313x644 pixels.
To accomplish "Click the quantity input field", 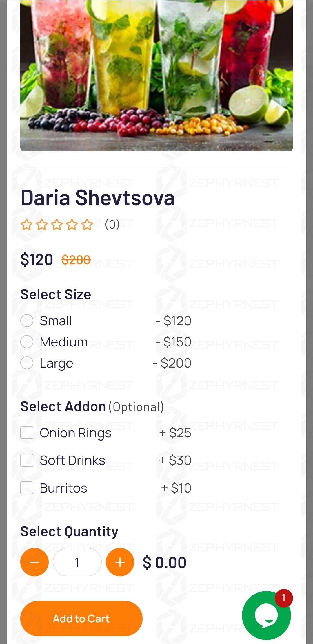I will pyautogui.click(x=77, y=562).
